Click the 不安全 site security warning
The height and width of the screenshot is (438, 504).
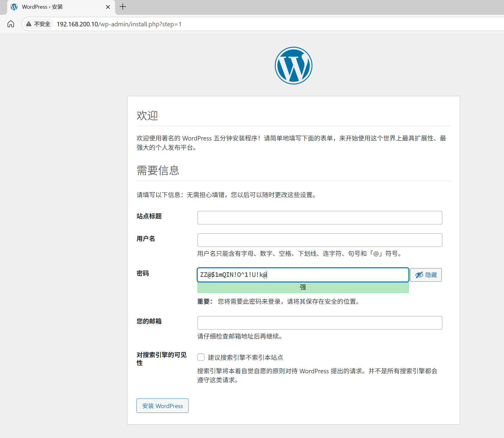(38, 24)
